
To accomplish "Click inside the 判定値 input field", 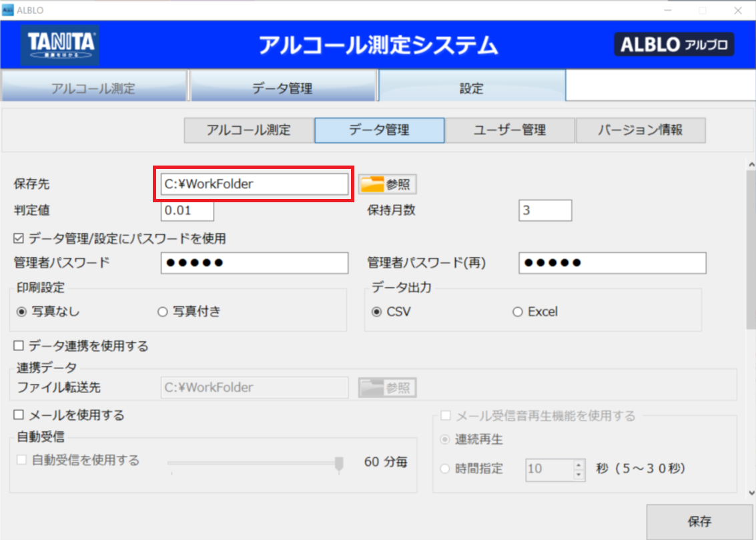I will (x=187, y=210).
